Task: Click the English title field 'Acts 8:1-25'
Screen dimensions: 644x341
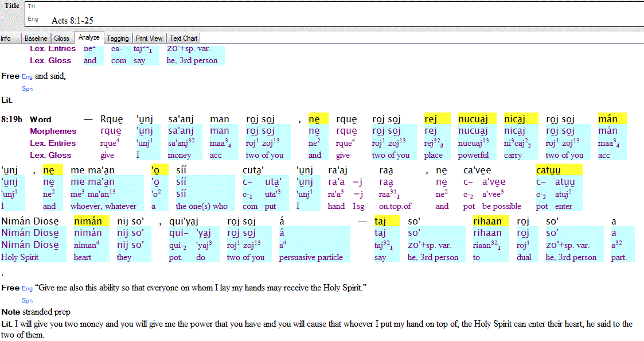Action: (x=72, y=21)
